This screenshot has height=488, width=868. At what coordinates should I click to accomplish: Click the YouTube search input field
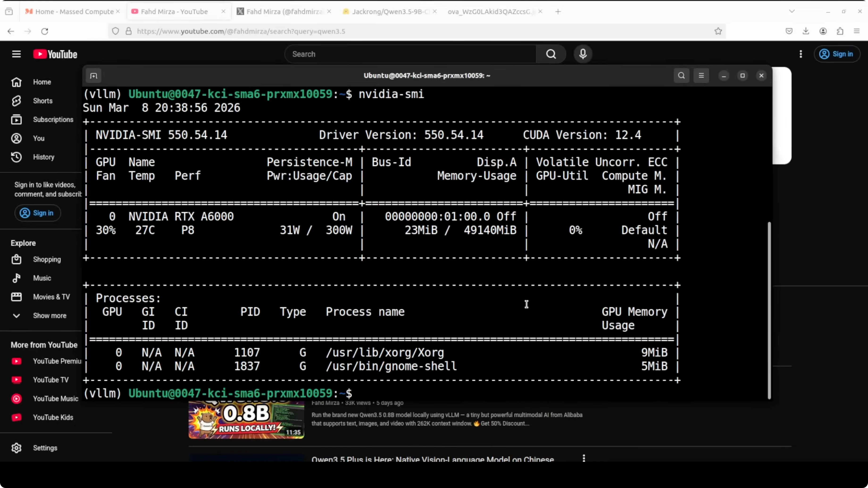click(x=410, y=54)
